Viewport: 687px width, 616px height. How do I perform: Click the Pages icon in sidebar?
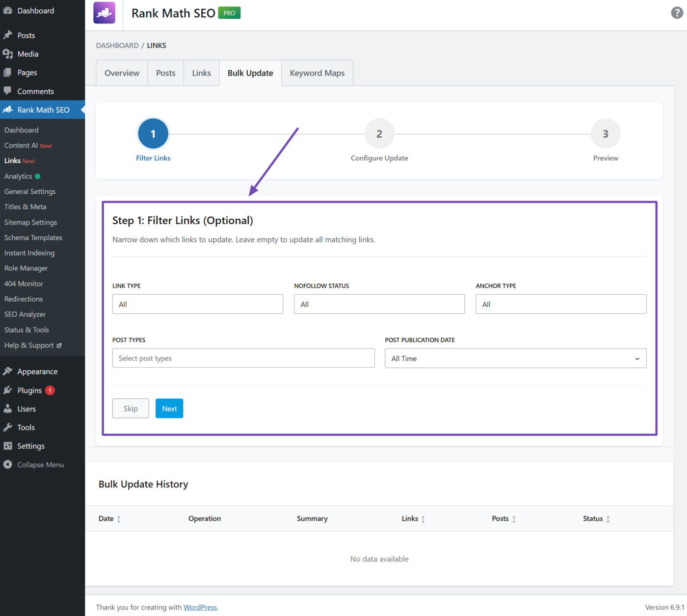(8, 73)
